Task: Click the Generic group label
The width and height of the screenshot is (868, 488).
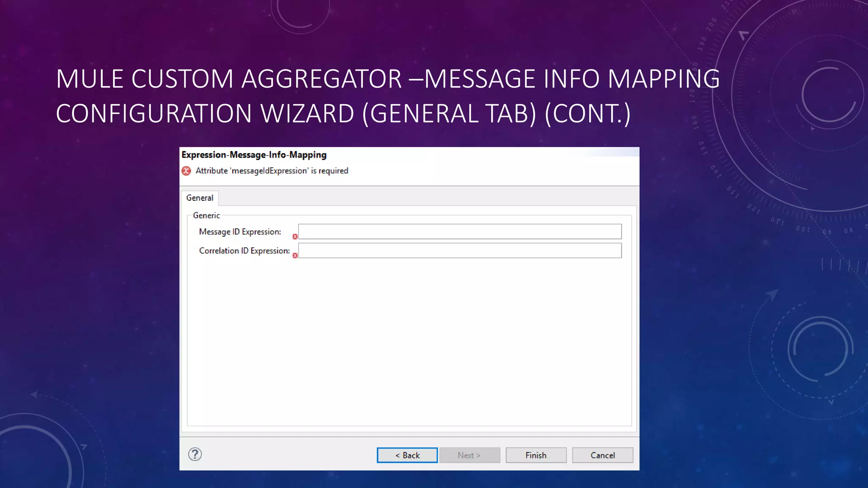Action: pyautogui.click(x=206, y=215)
